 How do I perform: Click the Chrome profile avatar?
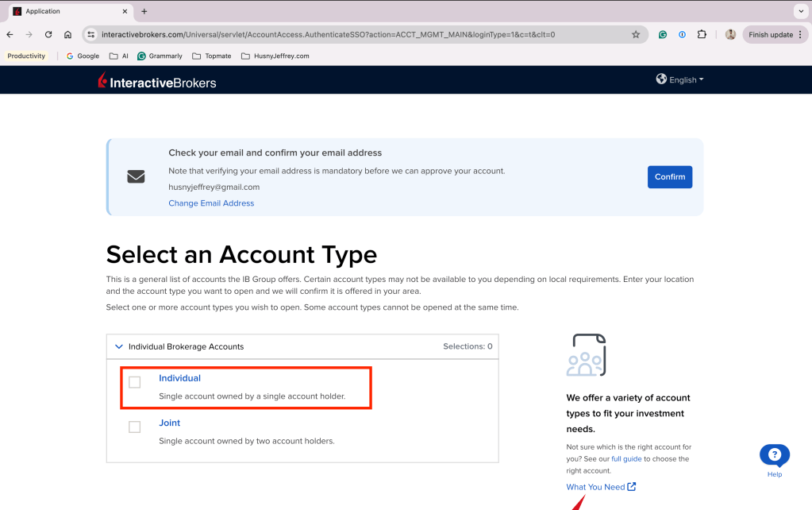click(x=730, y=35)
